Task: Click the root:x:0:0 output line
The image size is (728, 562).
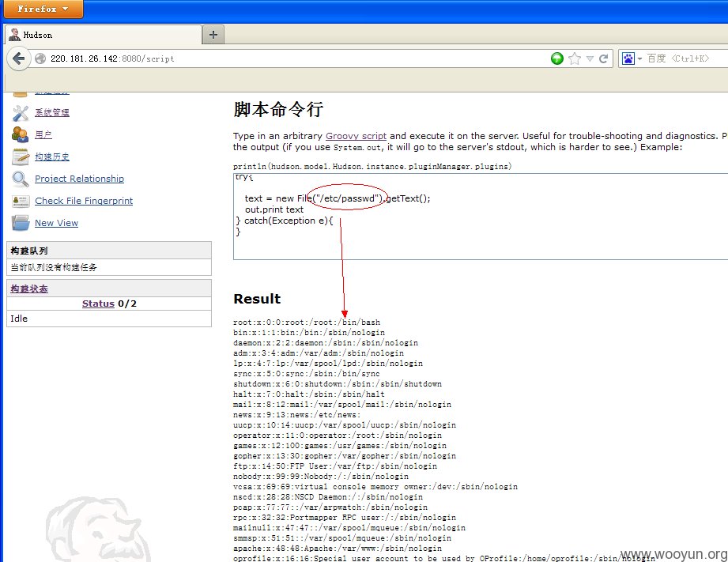Action: tap(307, 322)
